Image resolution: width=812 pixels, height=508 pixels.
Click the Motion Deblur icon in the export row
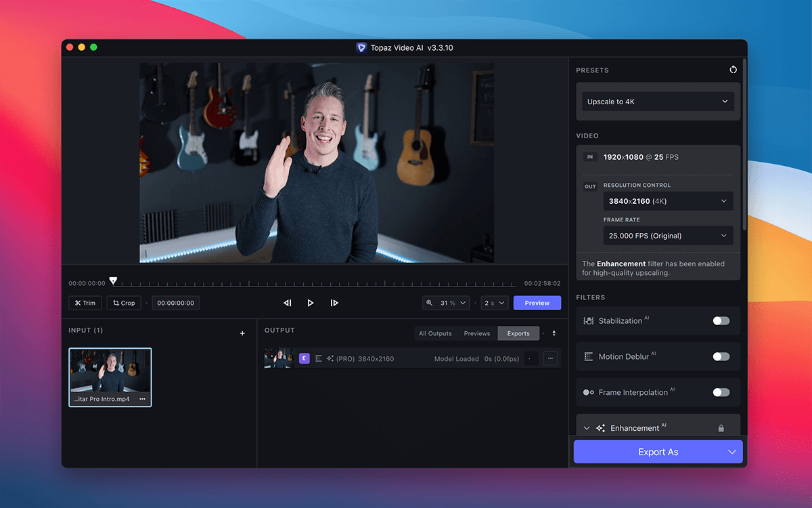click(x=319, y=358)
